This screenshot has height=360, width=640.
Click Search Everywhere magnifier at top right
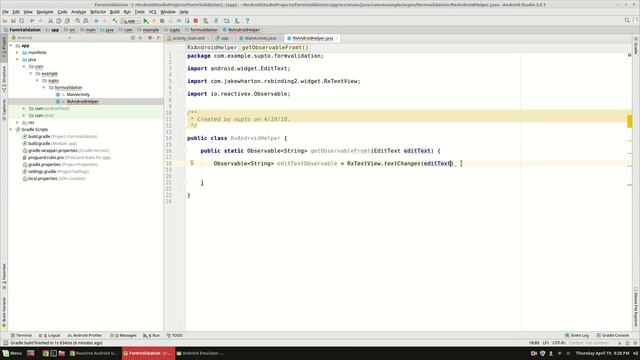tap(627, 20)
